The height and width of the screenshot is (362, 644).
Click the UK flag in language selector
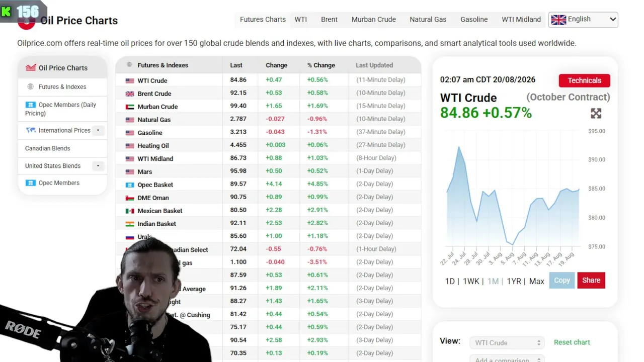tap(558, 20)
